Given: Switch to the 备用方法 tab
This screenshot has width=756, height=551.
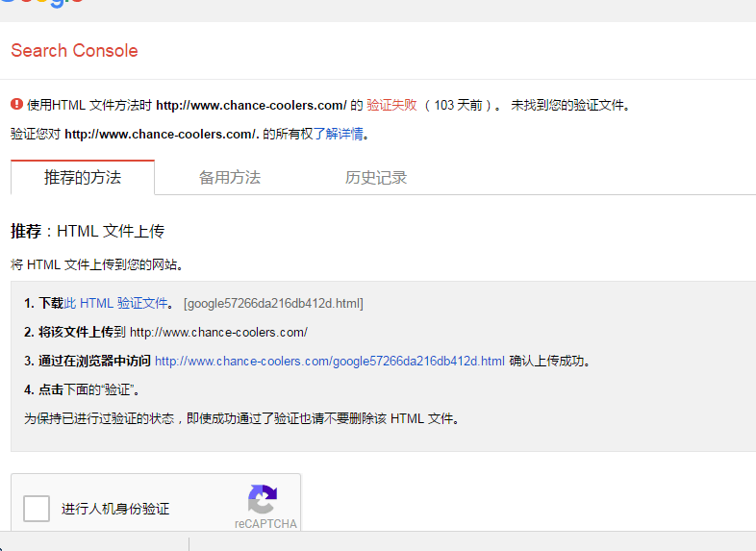Looking at the screenshot, I should coord(229,178).
